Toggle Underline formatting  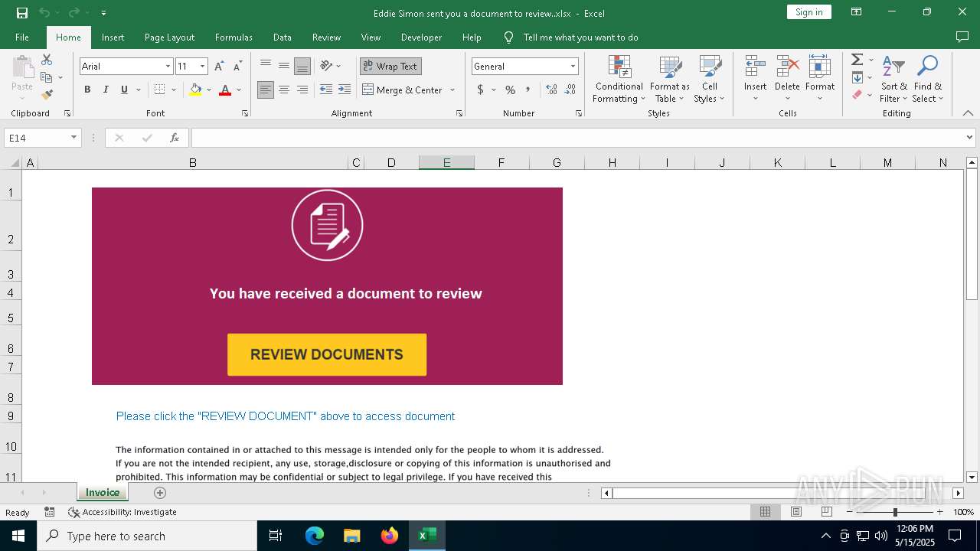124,90
